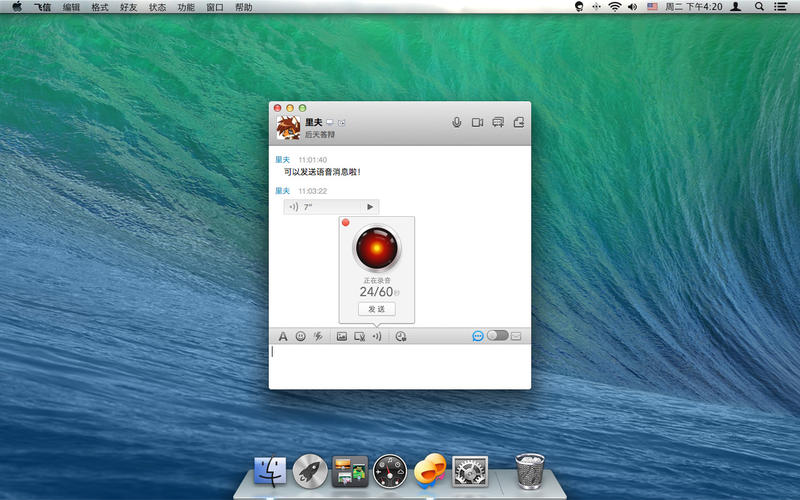
Task: Open the font formatting tool
Action: point(283,337)
